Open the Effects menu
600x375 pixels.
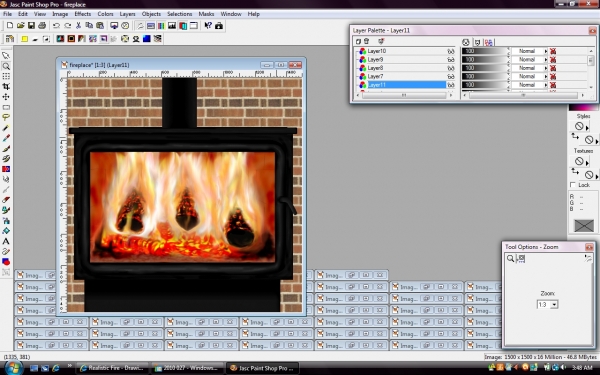pos(83,14)
